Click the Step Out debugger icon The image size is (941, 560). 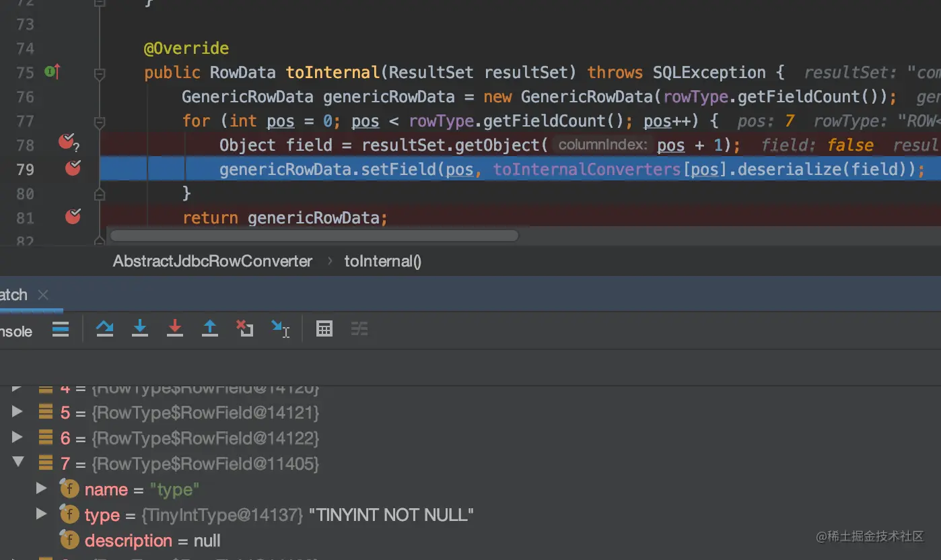(x=210, y=328)
